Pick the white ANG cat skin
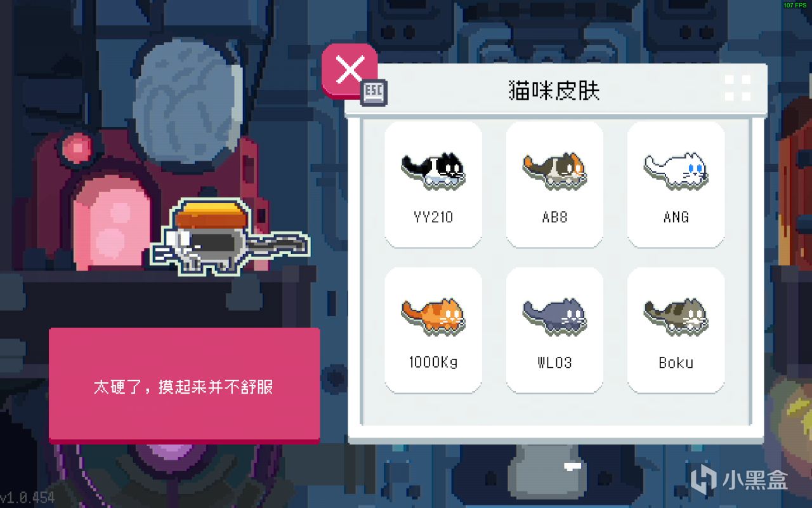The image size is (812, 508). pyautogui.click(x=676, y=185)
